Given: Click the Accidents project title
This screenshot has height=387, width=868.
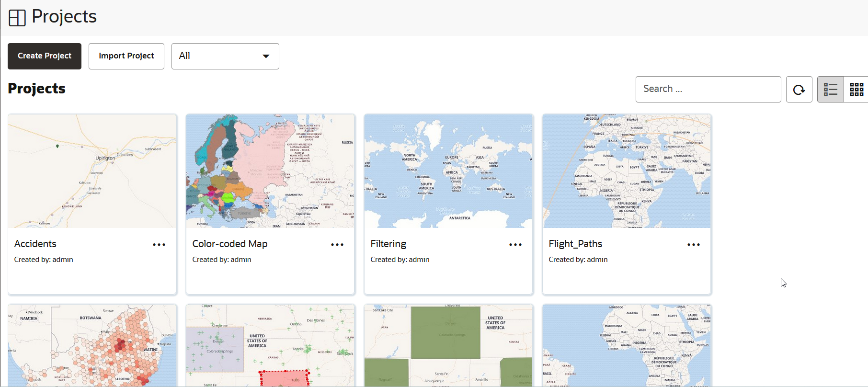Looking at the screenshot, I should pos(35,244).
